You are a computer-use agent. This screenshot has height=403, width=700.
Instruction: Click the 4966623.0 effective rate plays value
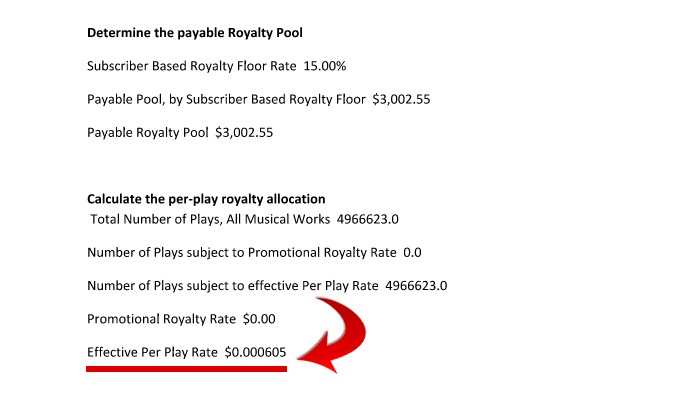[x=417, y=286]
